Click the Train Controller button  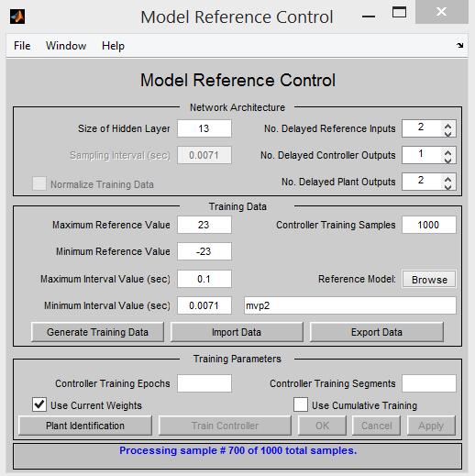225,426
